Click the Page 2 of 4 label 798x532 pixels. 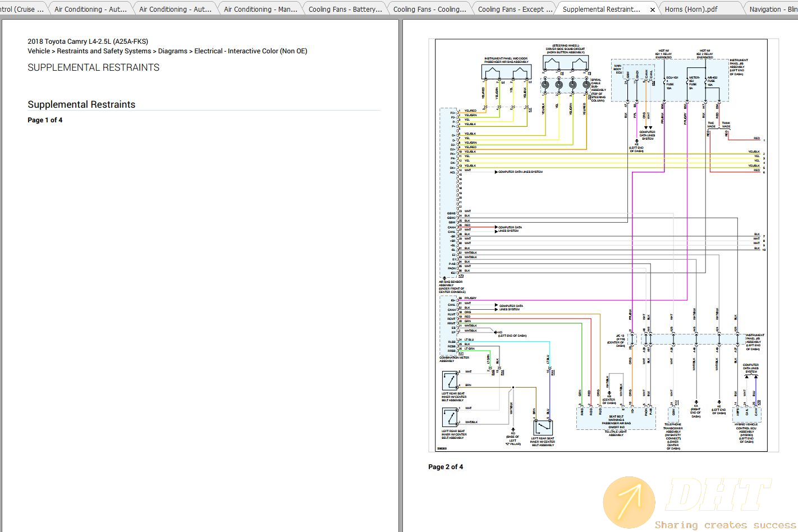[x=446, y=467]
